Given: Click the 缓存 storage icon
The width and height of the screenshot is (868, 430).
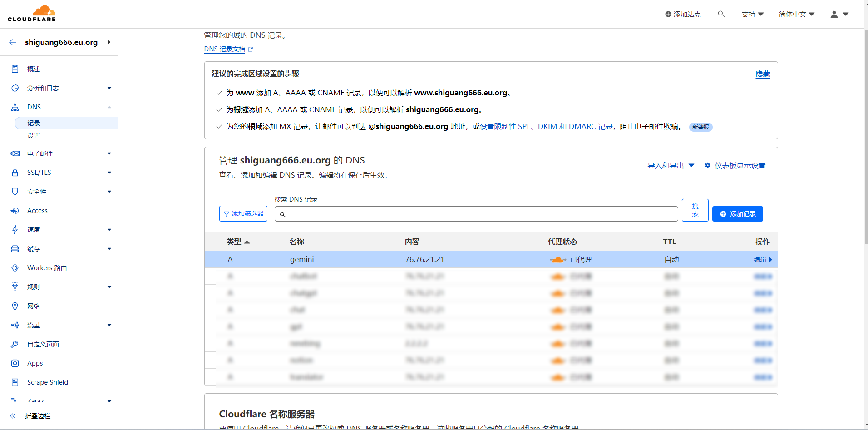Looking at the screenshot, I should [x=15, y=249].
